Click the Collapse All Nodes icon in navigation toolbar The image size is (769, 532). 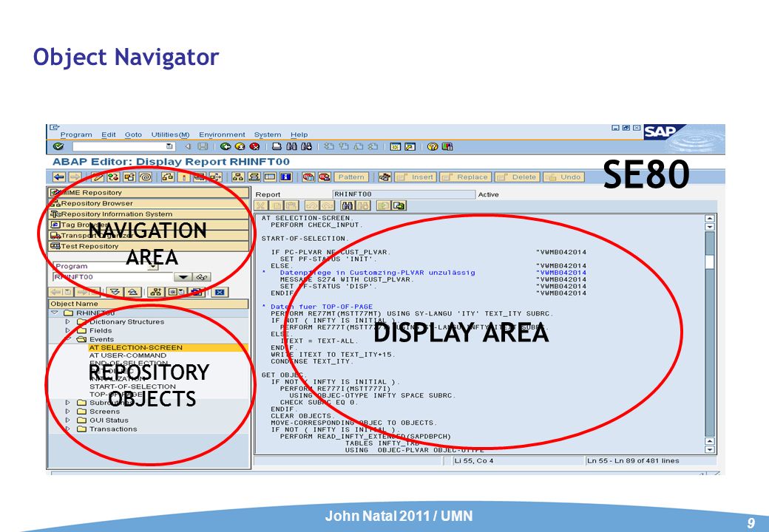[x=132, y=292]
